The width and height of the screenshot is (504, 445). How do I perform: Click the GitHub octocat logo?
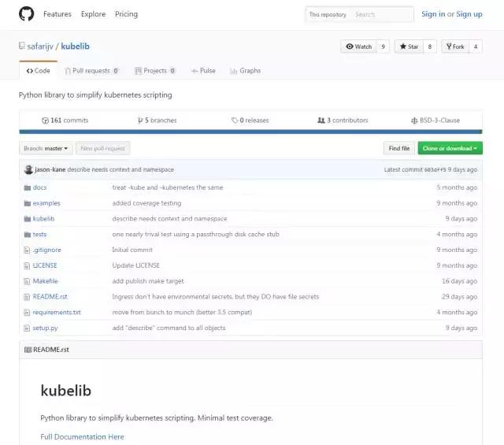point(26,14)
